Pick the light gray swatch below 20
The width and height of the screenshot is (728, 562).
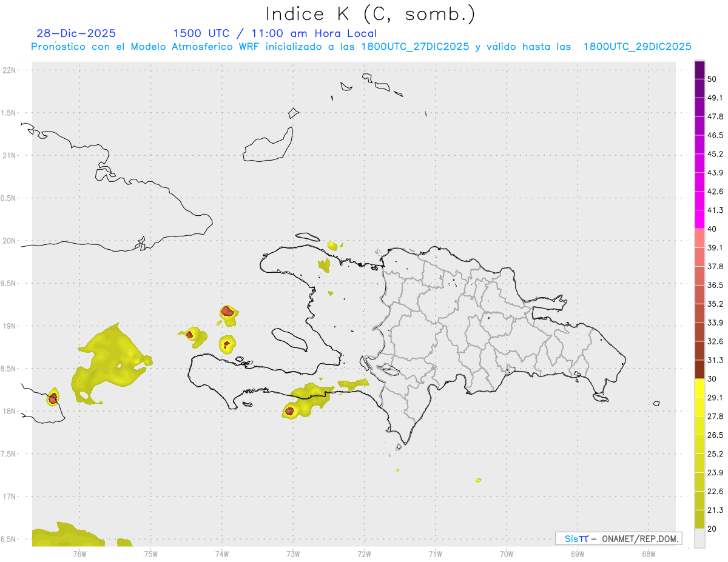point(699,538)
